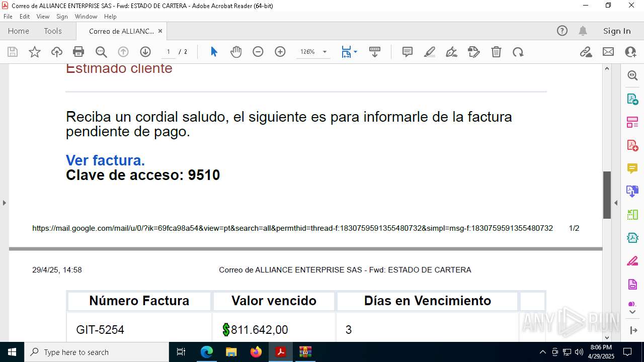Screen dimensions: 644x362
Task: Open notifications bell
Action: coord(583,31)
